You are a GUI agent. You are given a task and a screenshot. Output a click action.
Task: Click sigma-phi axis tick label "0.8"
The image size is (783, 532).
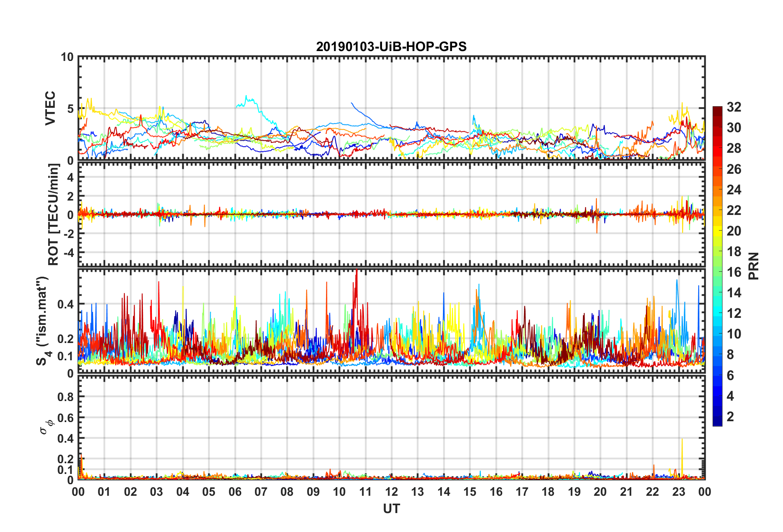65,397
